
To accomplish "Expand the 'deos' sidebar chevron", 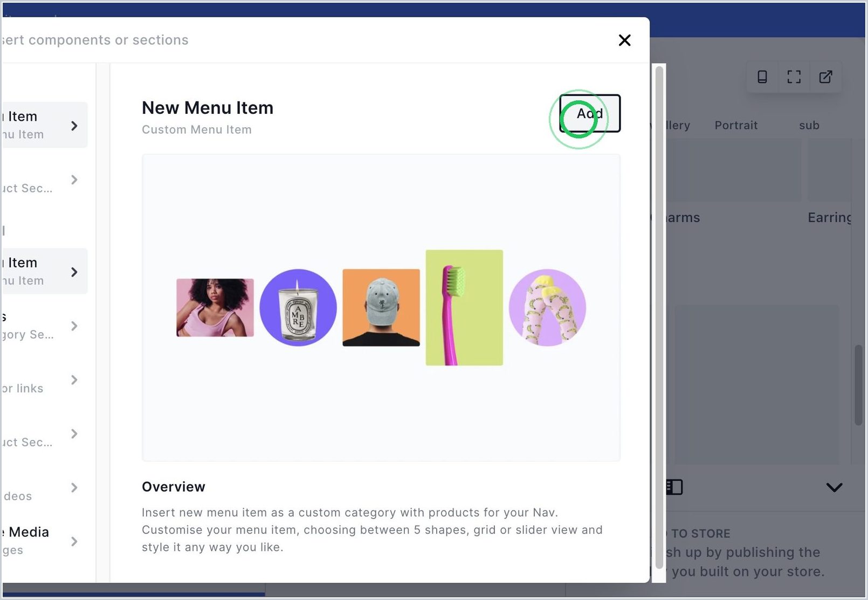I will pyautogui.click(x=74, y=487).
